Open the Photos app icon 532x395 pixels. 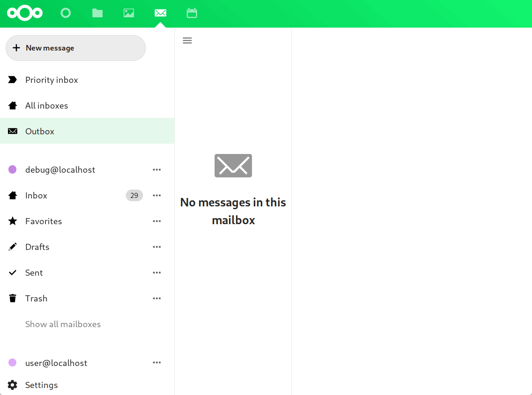click(129, 13)
